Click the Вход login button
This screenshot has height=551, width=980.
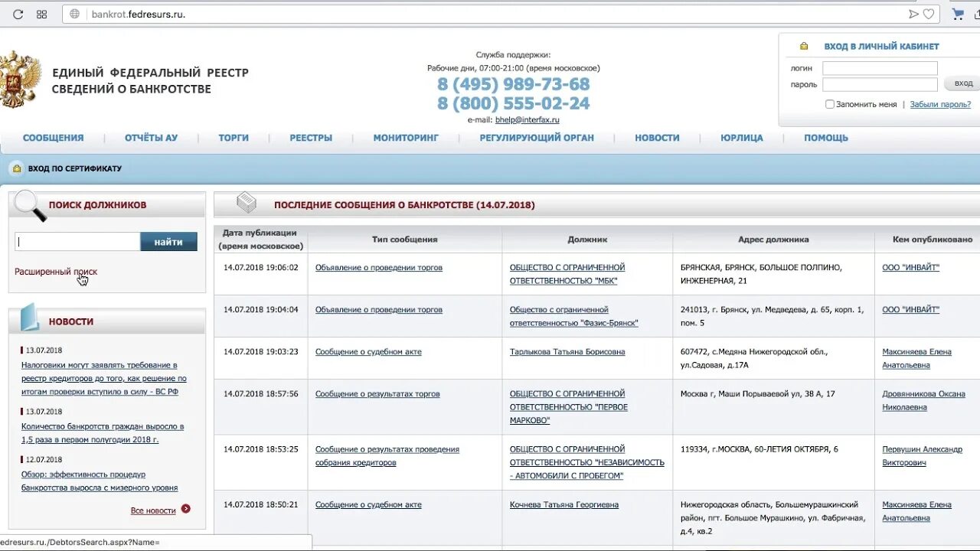[x=962, y=83]
